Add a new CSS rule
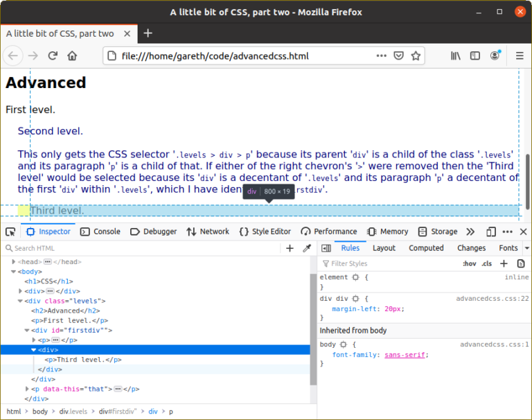Screen dimensions: 532x420 [x=504, y=263]
